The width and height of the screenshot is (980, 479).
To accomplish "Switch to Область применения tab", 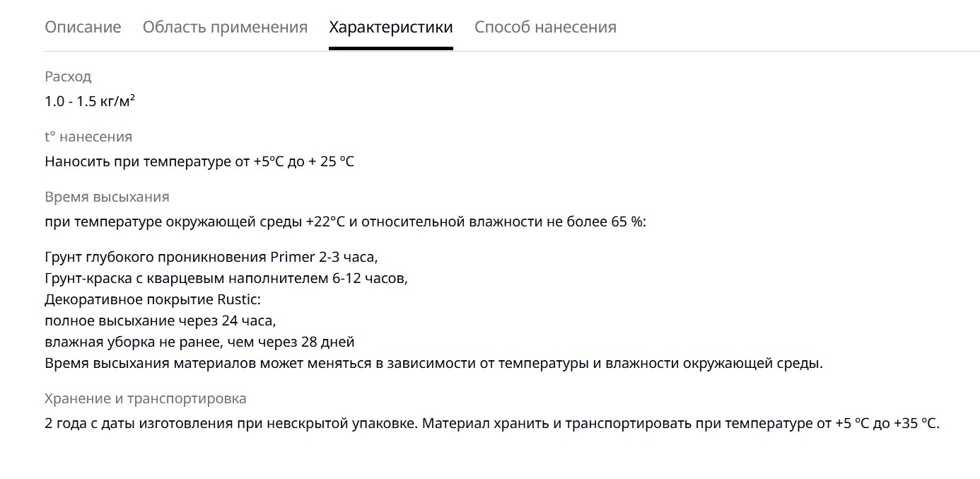I will click(x=225, y=28).
